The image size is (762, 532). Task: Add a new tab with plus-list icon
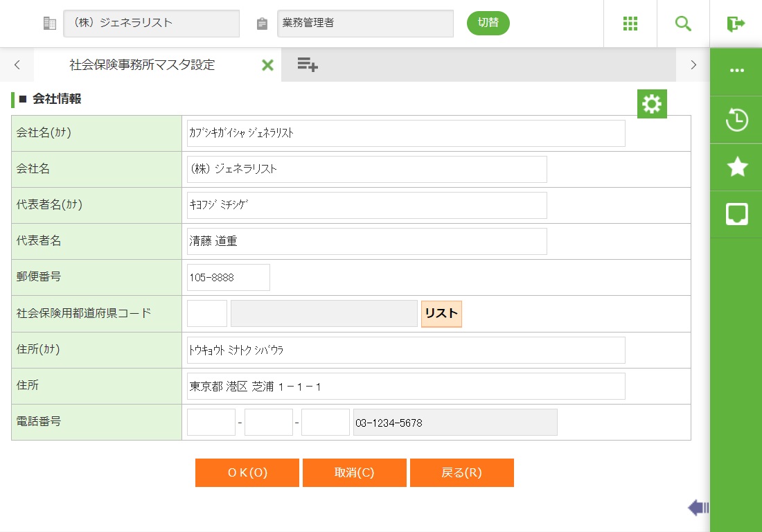coord(308,65)
